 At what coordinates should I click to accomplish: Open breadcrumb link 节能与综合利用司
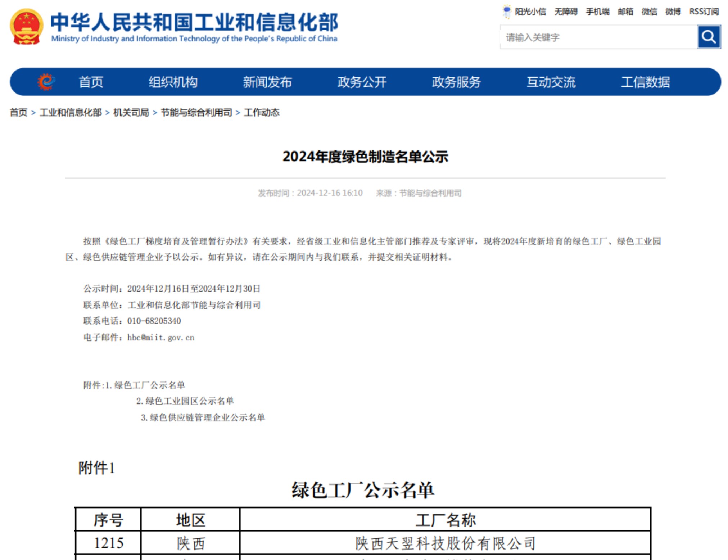pos(196,113)
